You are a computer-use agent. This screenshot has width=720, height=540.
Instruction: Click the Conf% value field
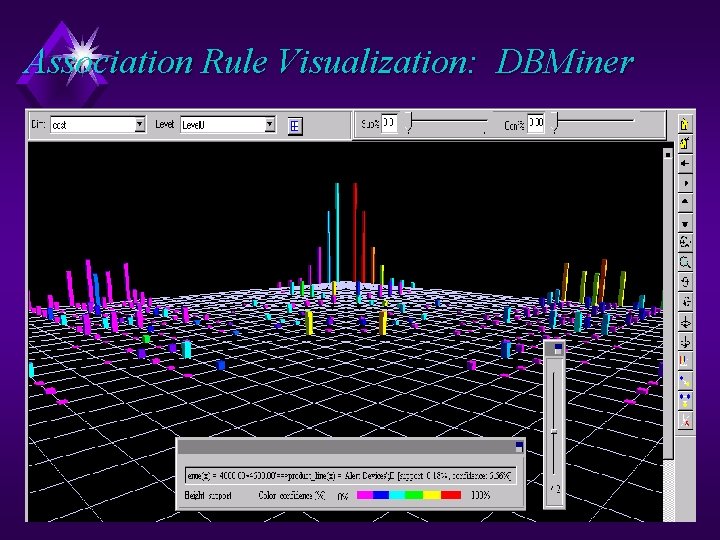click(x=535, y=124)
